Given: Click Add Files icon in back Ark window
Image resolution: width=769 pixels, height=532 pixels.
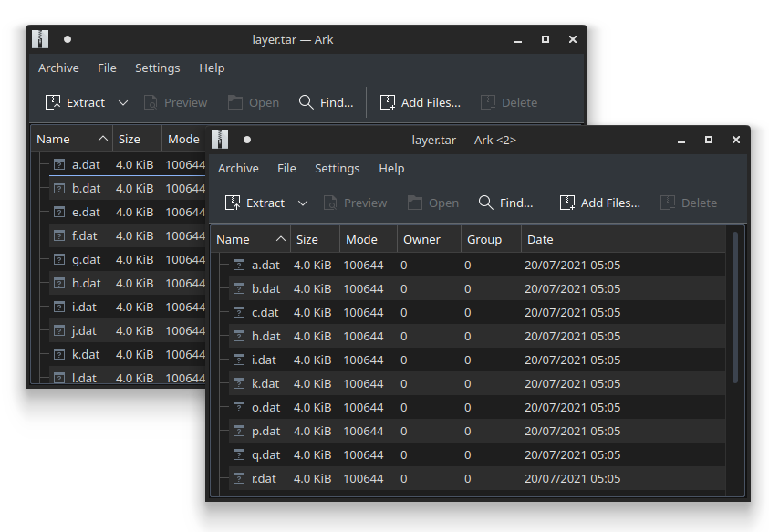Looking at the screenshot, I should [x=388, y=102].
